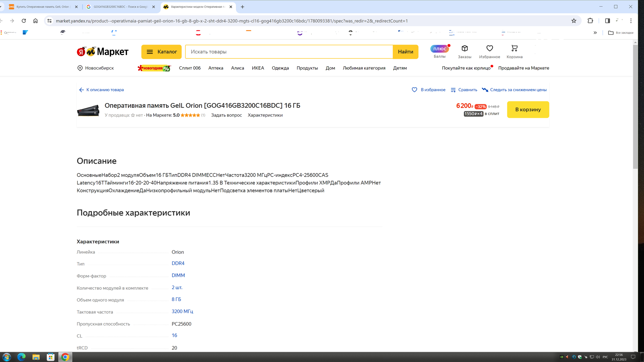Open the shopping cart (Корзина) icon
Image resolution: width=644 pixels, height=362 pixels.
pos(514,48)
